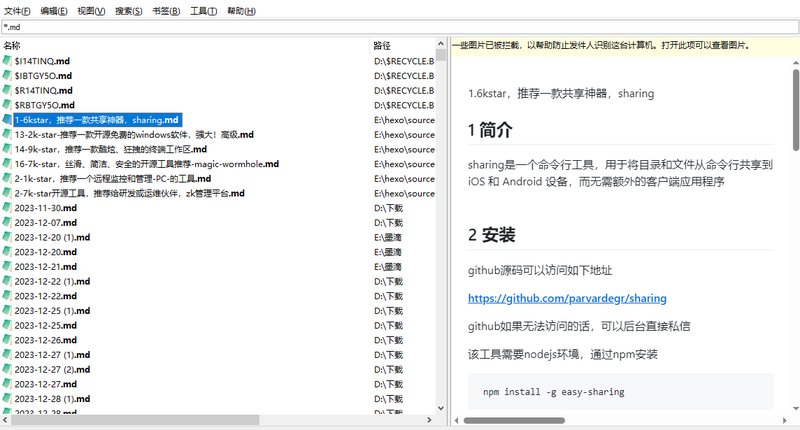Viewport: 800px width, 430px height.
Task: Open the 搜索(S) menu
Action: point(129,11)
